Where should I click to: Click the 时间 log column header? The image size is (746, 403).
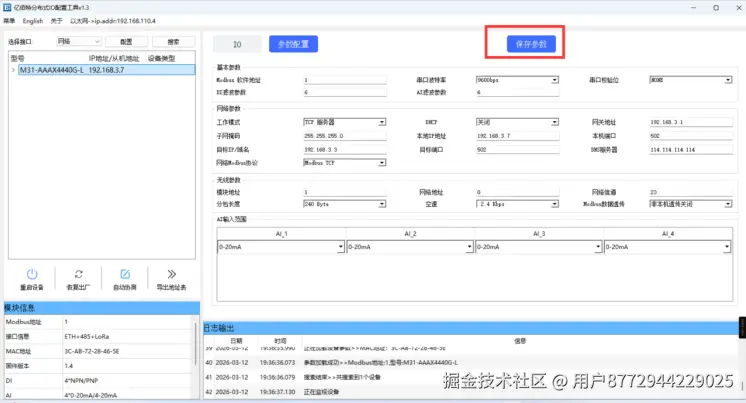280,341
